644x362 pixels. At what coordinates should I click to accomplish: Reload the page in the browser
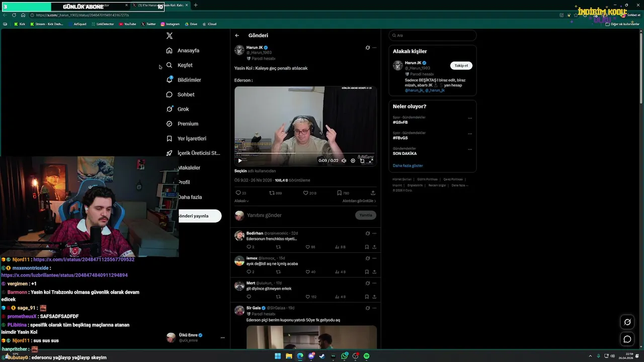[14, 15]
